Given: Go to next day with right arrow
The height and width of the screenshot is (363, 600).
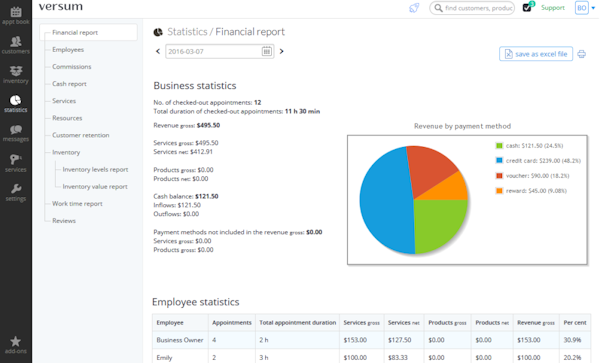Looking at the screenshot, I should [282, 51].
